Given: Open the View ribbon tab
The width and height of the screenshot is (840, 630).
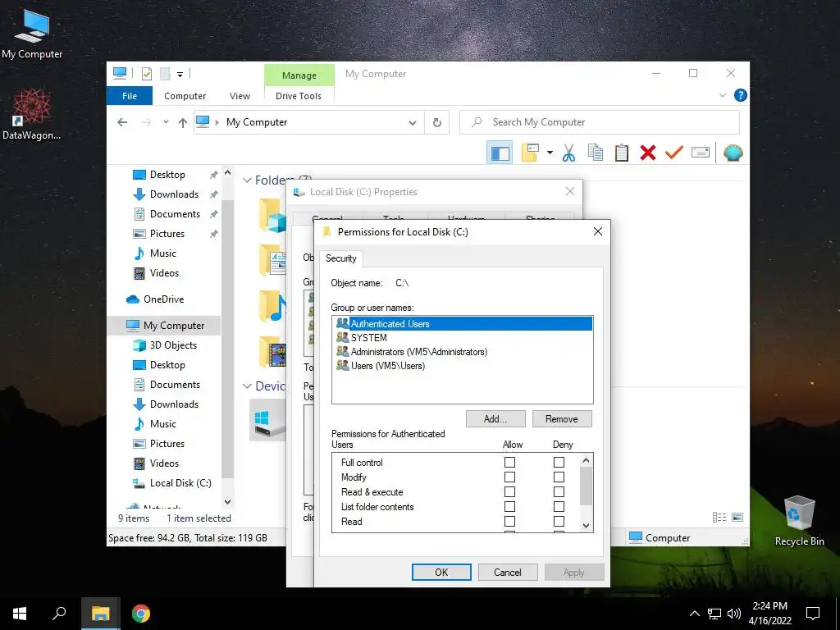Looking at the screenshot, I should click(240, 96).
